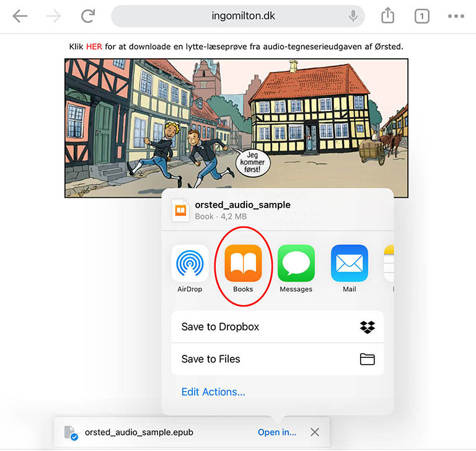Open the share icon in the browser toolbar
The height and width of the screenshot is (451, 476).
pyautogui.click(x=387, y=16)
